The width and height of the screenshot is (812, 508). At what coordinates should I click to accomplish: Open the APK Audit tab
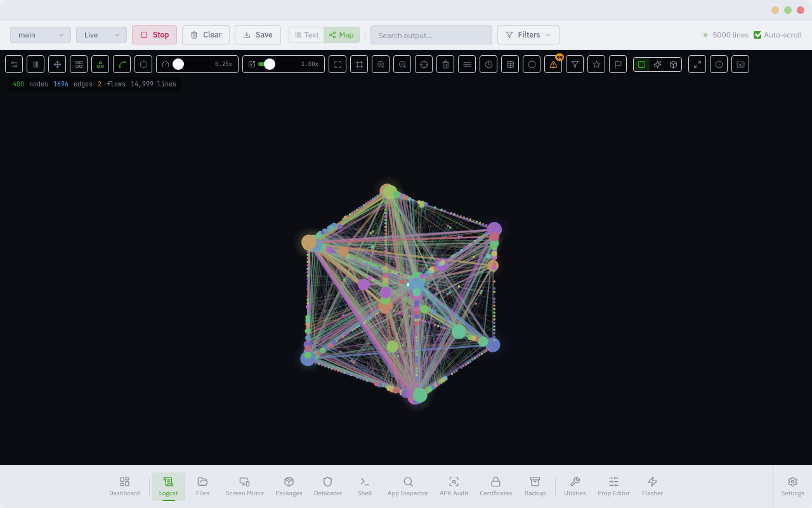click(x=454, y=486)
